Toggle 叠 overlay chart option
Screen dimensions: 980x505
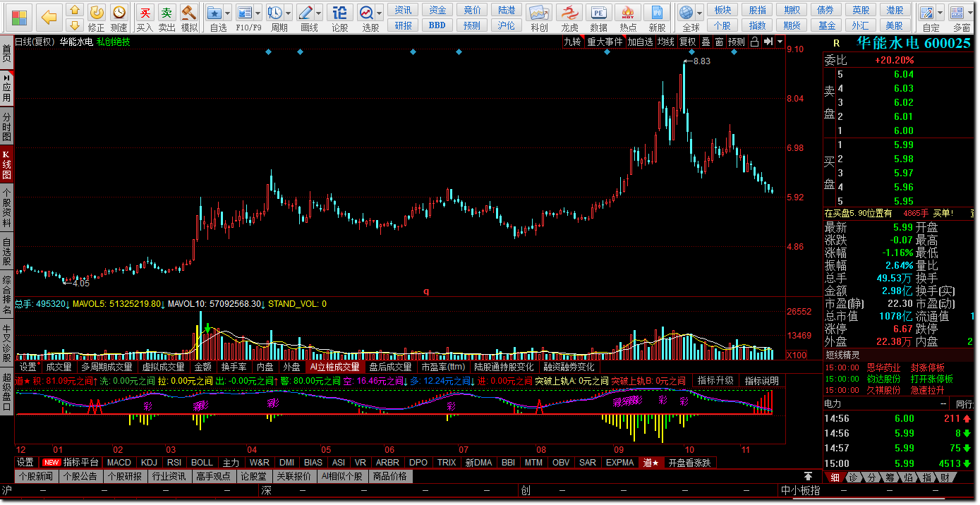[706, 42]
